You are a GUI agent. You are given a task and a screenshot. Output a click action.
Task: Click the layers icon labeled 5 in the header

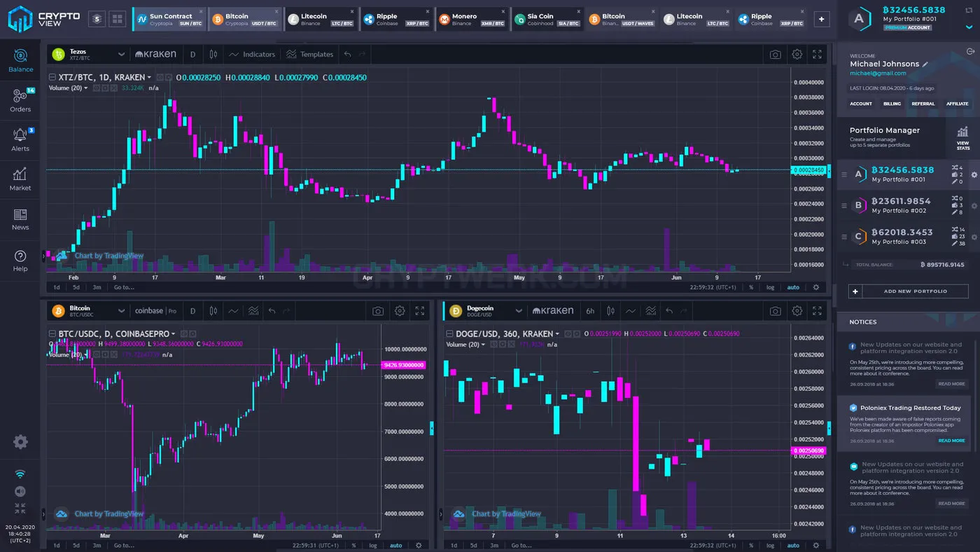pyautogui.click(x=97, y=19)
